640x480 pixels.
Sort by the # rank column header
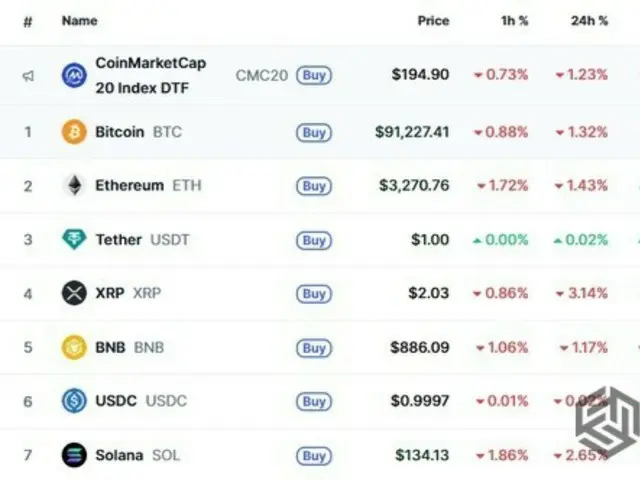28,20
